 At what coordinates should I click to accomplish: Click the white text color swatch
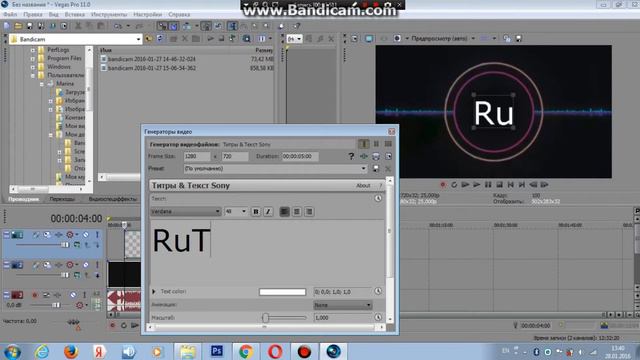282,292
